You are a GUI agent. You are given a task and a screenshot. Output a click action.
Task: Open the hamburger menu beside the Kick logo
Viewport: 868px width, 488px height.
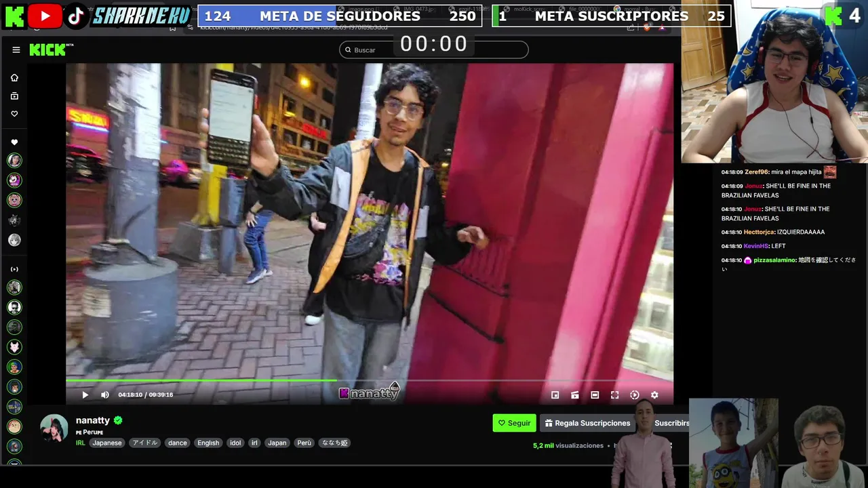pyautogui.click(x=16, y=49)
